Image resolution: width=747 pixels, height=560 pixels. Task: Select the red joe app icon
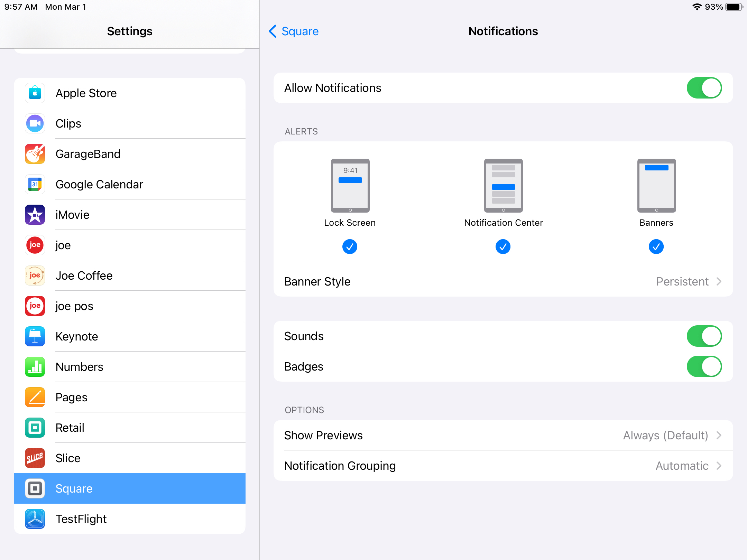(x=35, y=245)
